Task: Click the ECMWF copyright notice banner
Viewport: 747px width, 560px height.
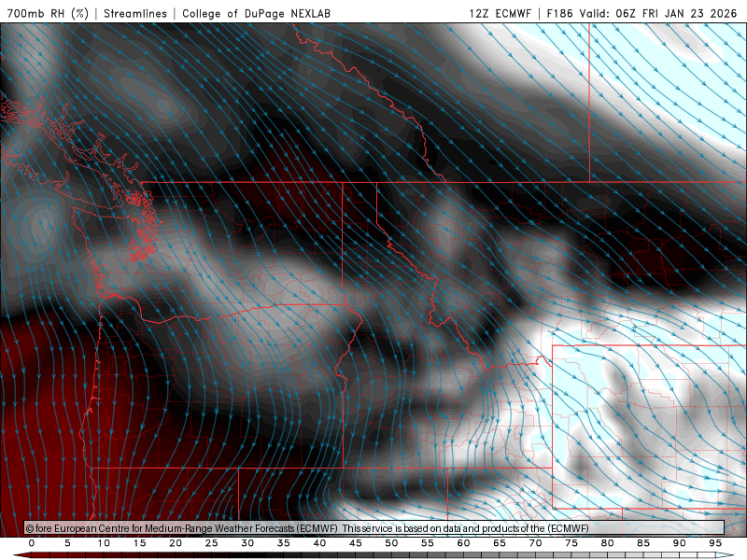Action: click(374, 528)
